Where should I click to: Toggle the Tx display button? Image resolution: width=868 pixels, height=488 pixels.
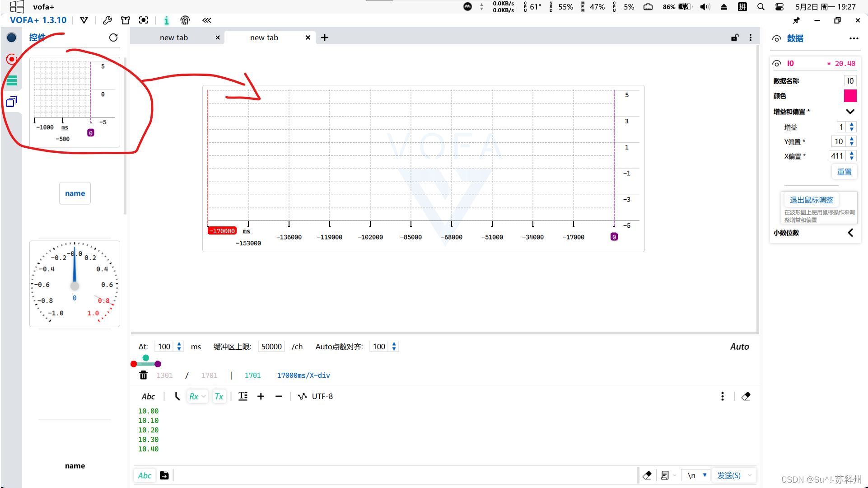click(x=219, y=396)
